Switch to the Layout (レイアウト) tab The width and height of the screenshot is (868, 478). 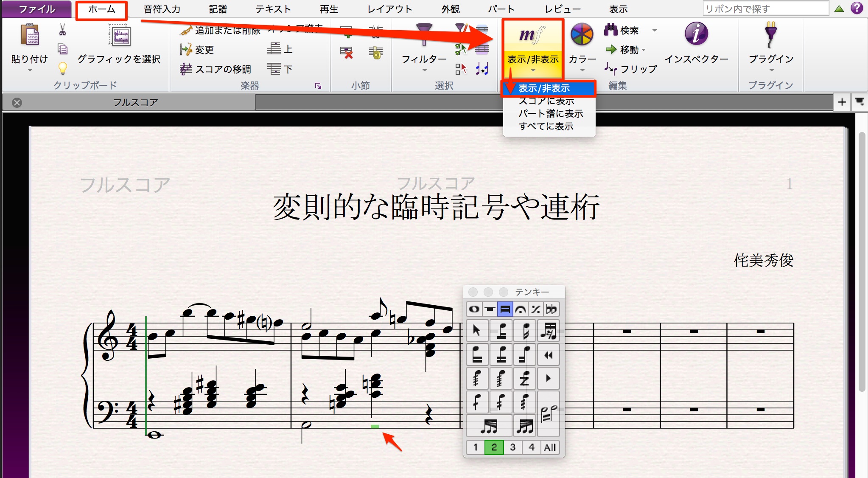point(389,9)
